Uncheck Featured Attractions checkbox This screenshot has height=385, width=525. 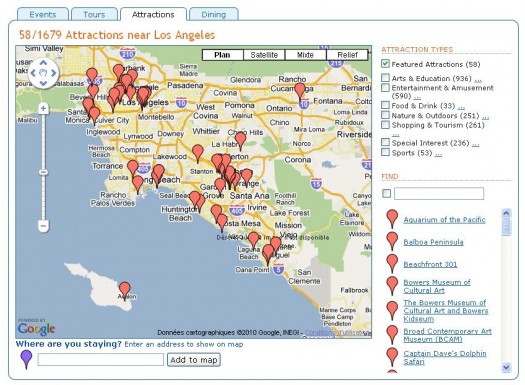coord(385,64)
